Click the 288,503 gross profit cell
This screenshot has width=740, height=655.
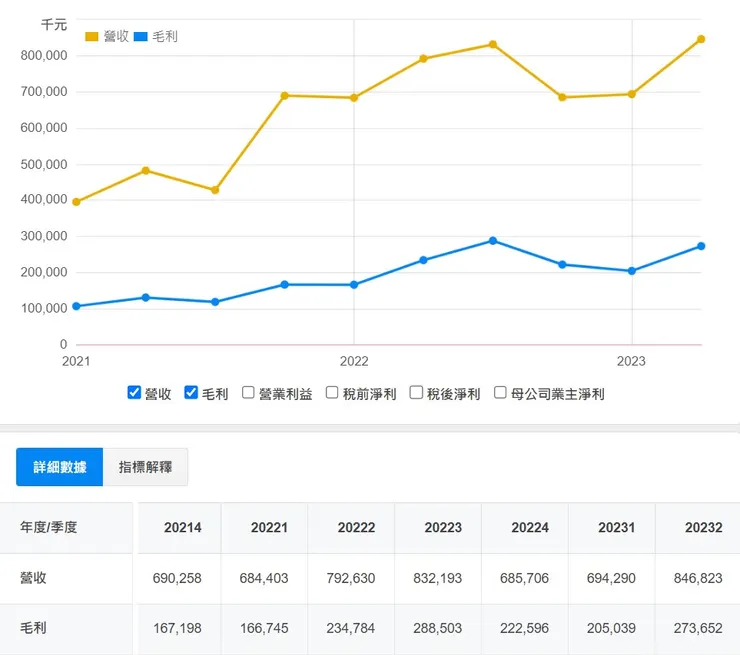coord(437,628)
